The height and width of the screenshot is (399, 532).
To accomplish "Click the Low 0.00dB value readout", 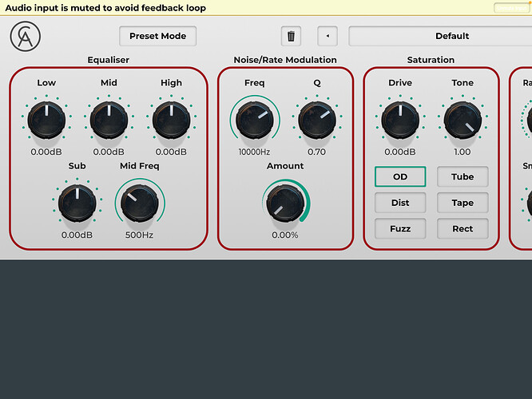I will click(46, 152).
